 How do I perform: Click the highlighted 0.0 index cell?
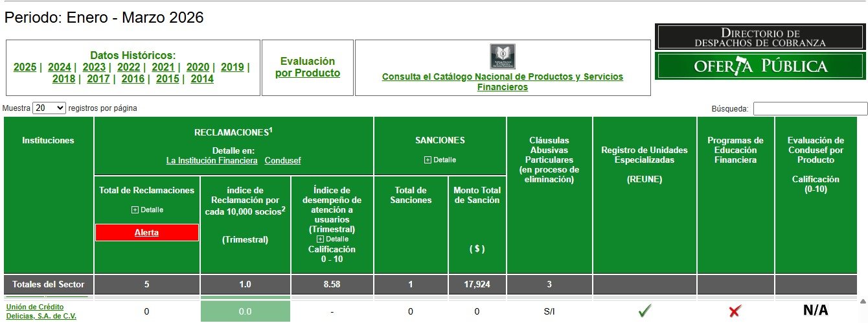click(x=246, y=311)
